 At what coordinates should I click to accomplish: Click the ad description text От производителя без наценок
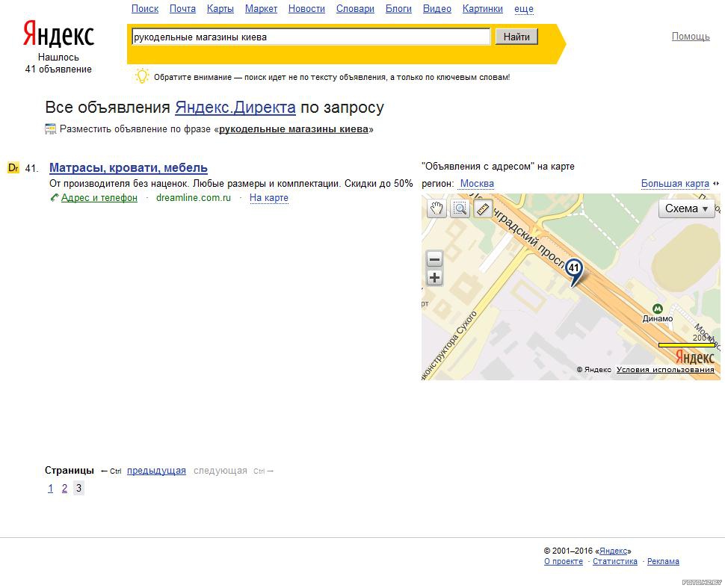click(x=231, y=184)
